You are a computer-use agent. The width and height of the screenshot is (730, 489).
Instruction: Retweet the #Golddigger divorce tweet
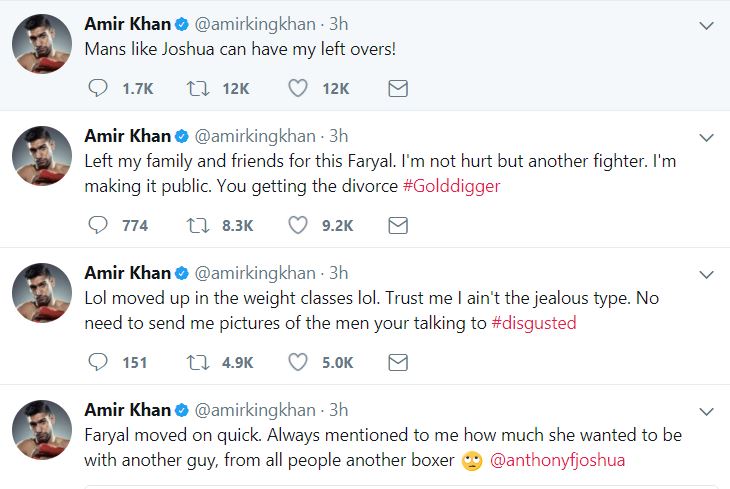(x=198, y=226)
